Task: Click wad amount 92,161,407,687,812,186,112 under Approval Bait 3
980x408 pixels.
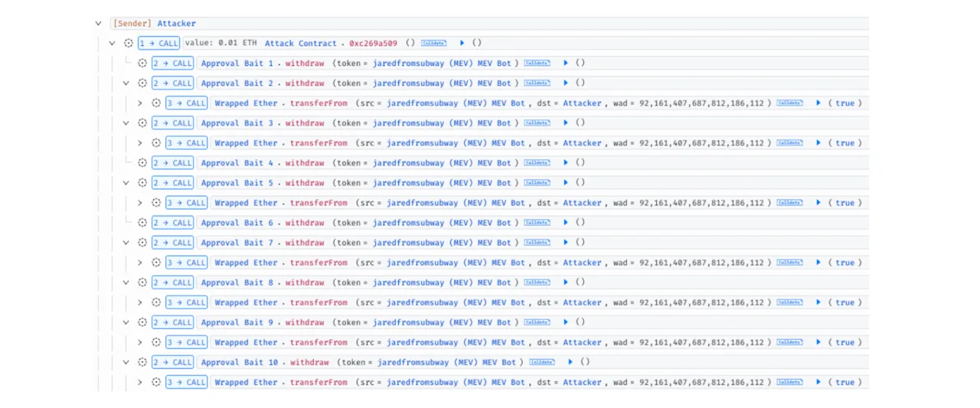Action: pos(701,143)
